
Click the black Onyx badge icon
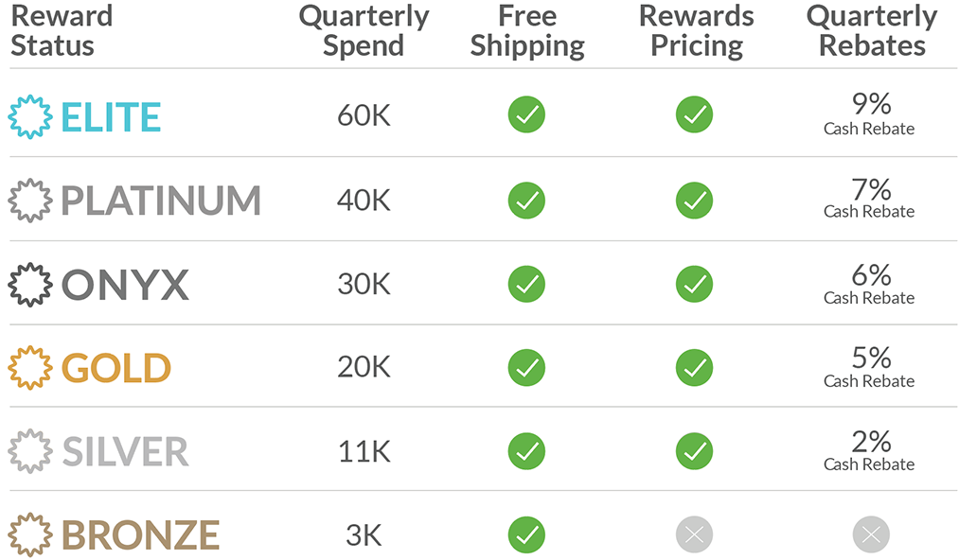[30, 285]
